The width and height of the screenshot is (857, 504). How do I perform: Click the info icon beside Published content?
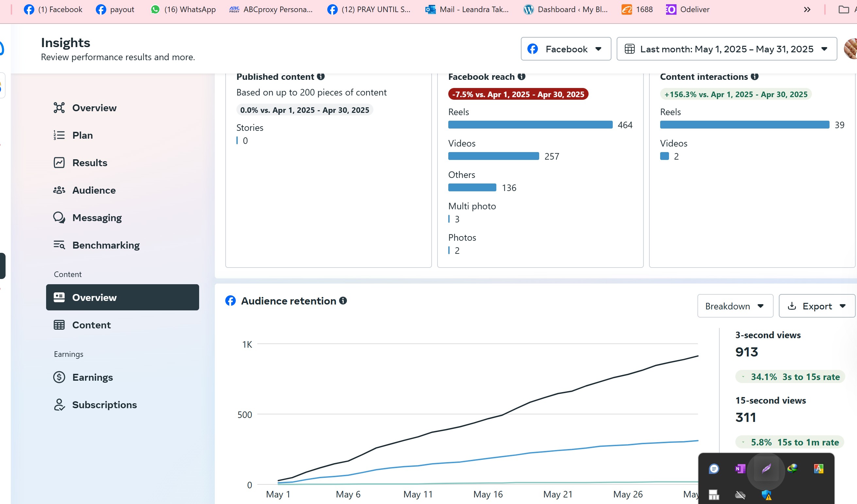(x=321, y=77)
